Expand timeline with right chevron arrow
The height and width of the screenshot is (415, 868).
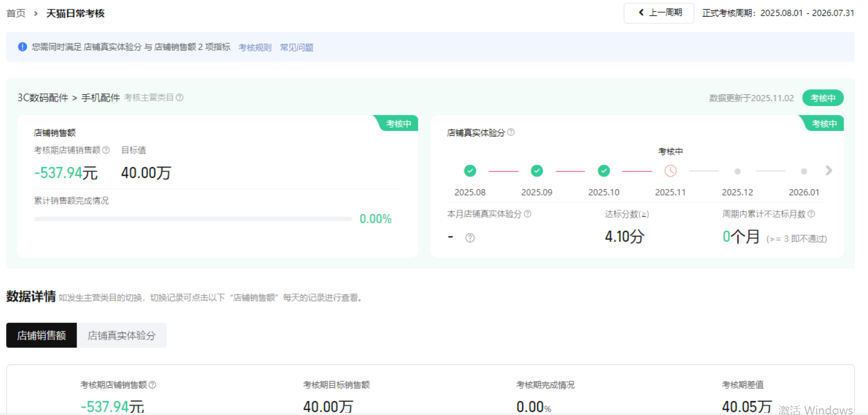[829, 171]
